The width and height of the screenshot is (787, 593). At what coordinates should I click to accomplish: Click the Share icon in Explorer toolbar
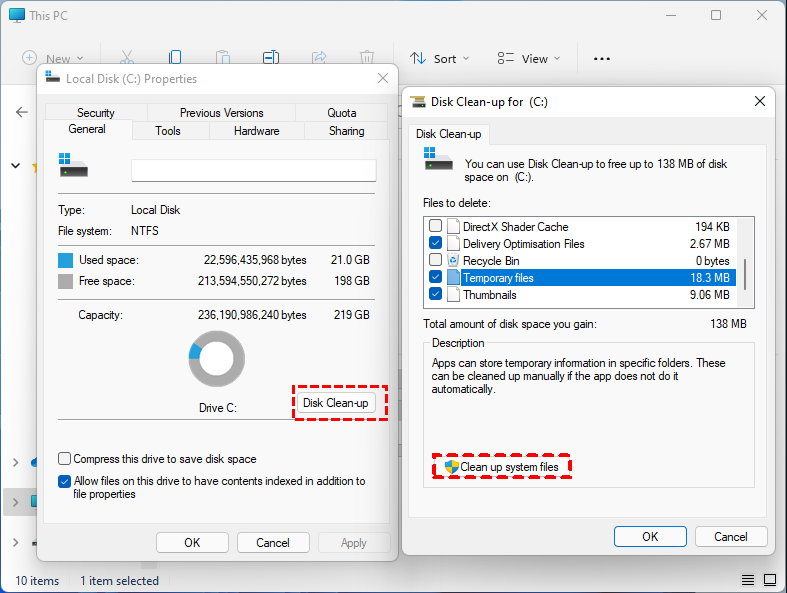319,57
